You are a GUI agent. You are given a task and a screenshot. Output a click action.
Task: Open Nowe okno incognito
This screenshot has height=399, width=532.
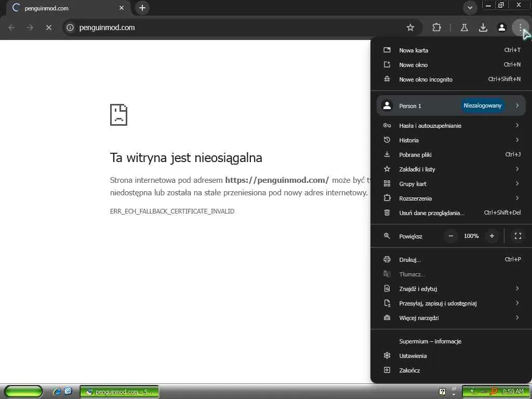(x=451, y=79)
